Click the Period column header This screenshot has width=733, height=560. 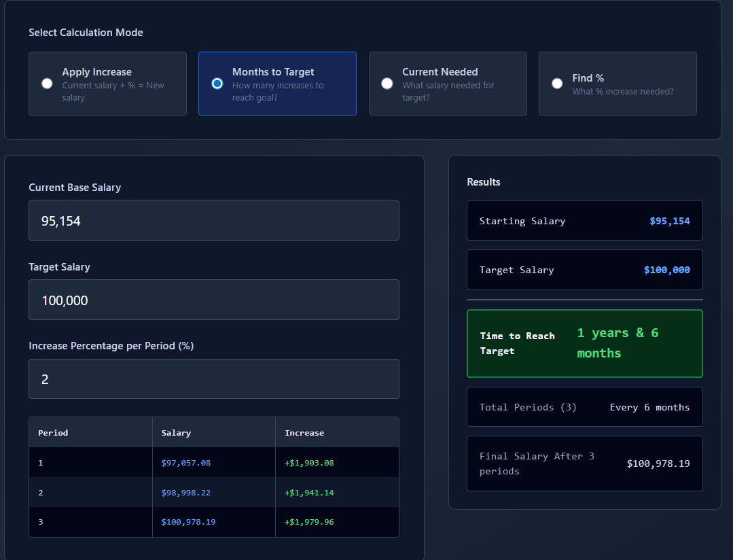click(53, 433)
